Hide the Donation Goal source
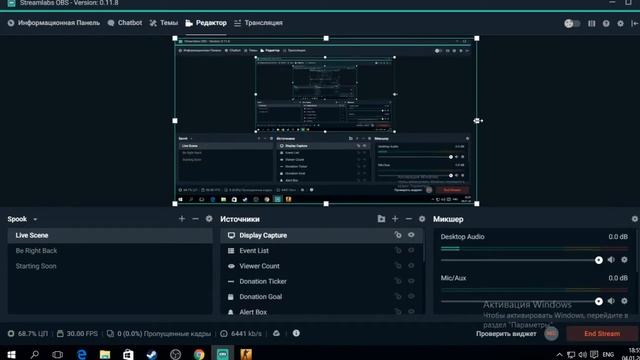The width and height of the screenshot is (640, 360). 411,296
